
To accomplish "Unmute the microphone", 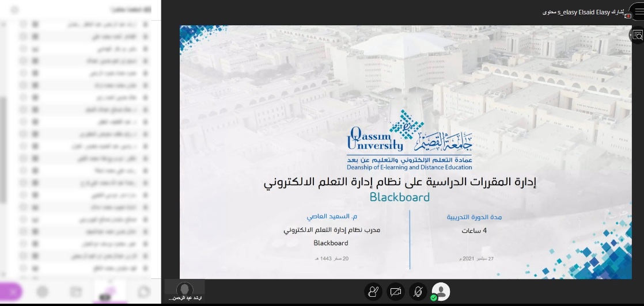I will (418, 292).
